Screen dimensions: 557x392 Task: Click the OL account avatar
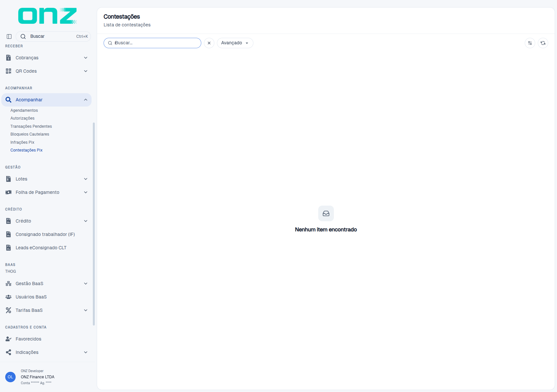[x=10, y=377]
